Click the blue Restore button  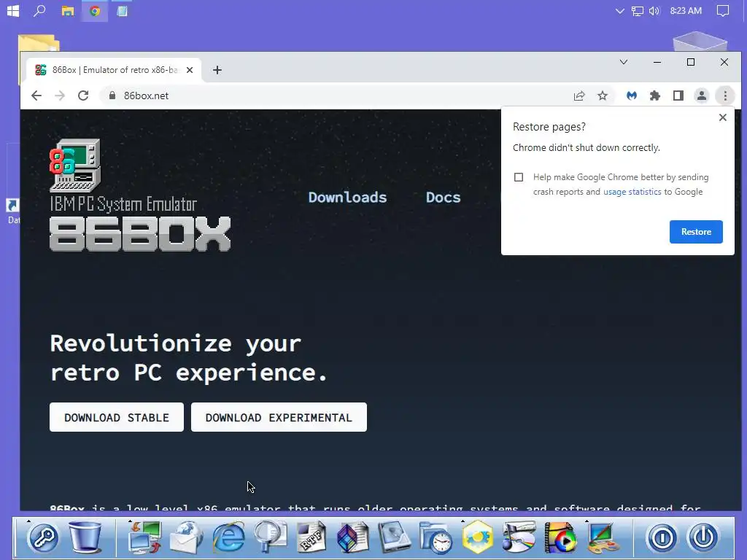point(696,231)
